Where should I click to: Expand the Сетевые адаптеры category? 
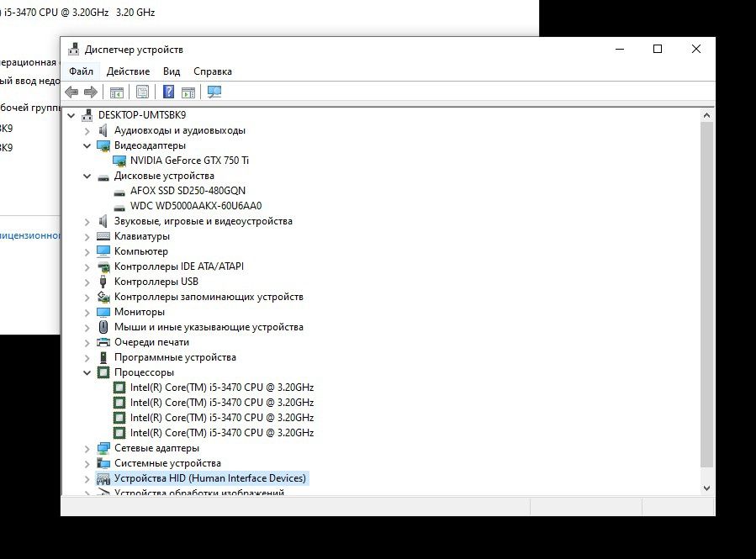click(x=87, y=449)
